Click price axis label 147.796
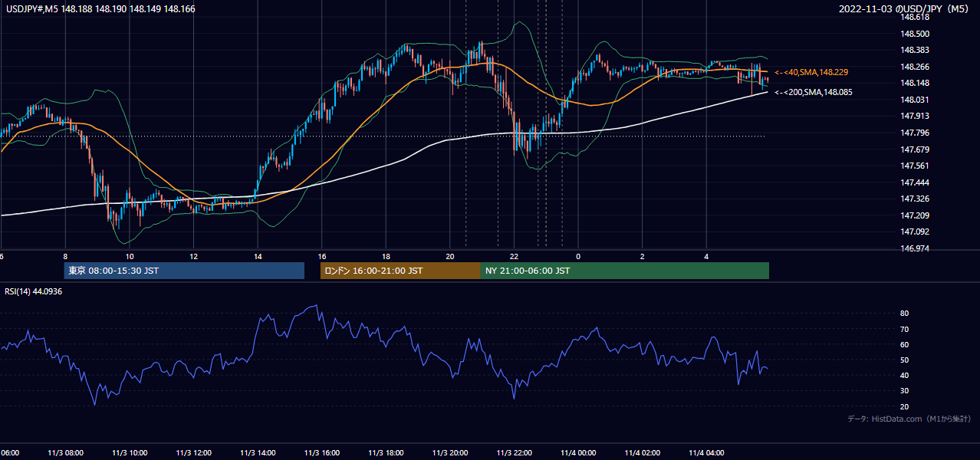 [916, 133]
